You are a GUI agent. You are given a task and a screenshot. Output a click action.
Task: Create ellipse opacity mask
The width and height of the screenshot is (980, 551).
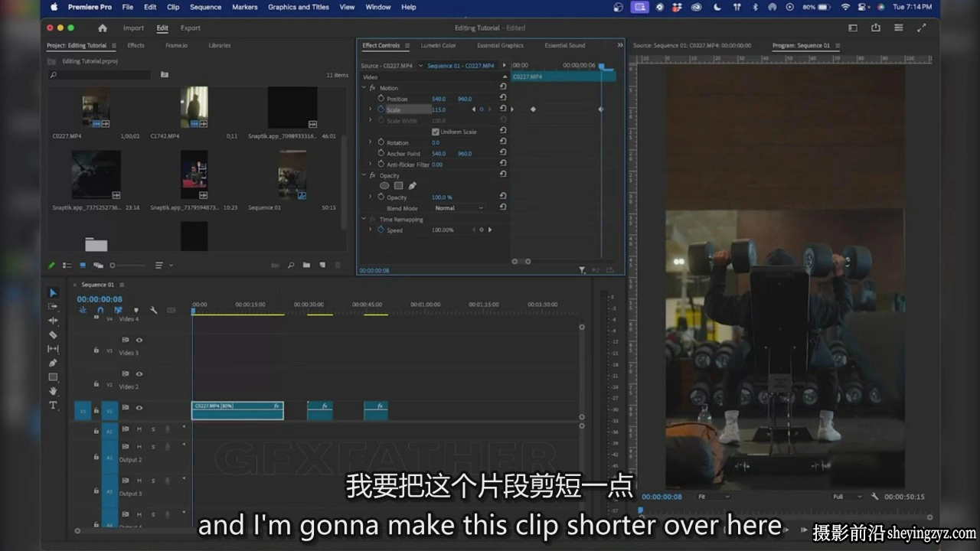click(x=384, y=186)
